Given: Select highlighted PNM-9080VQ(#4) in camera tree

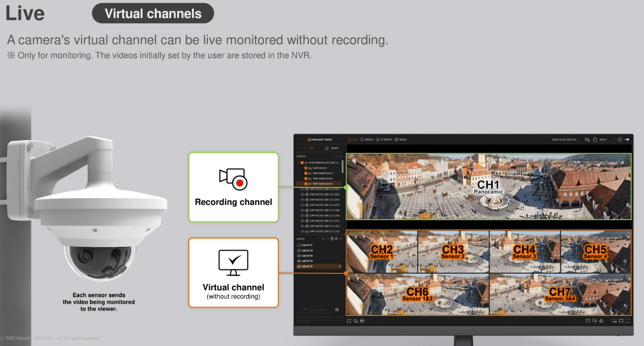Looking at the screenshot, I should [319, 184].
